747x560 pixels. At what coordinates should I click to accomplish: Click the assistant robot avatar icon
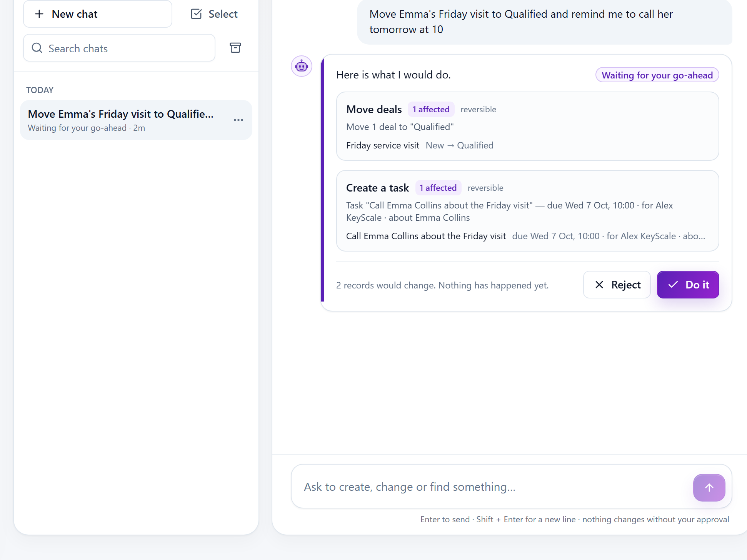tap(302, 67)
